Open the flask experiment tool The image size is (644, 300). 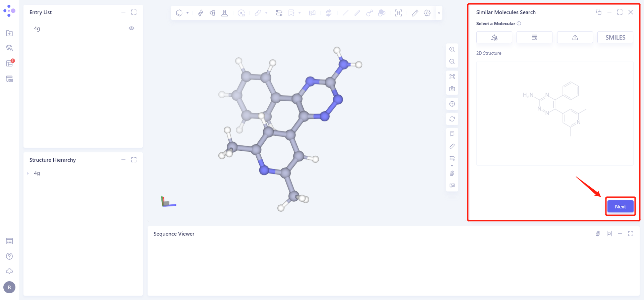coord(225,13)
